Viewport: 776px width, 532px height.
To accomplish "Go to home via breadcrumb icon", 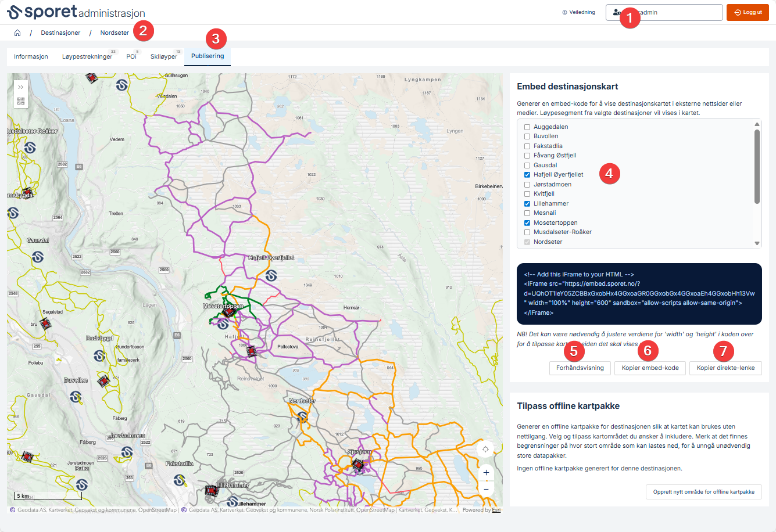I will [x=17, y=33].
